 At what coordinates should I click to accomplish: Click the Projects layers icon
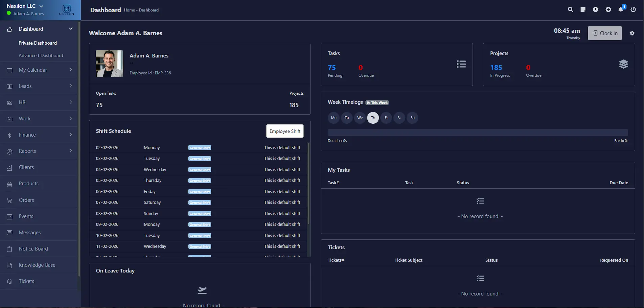[x=623, y=64]
